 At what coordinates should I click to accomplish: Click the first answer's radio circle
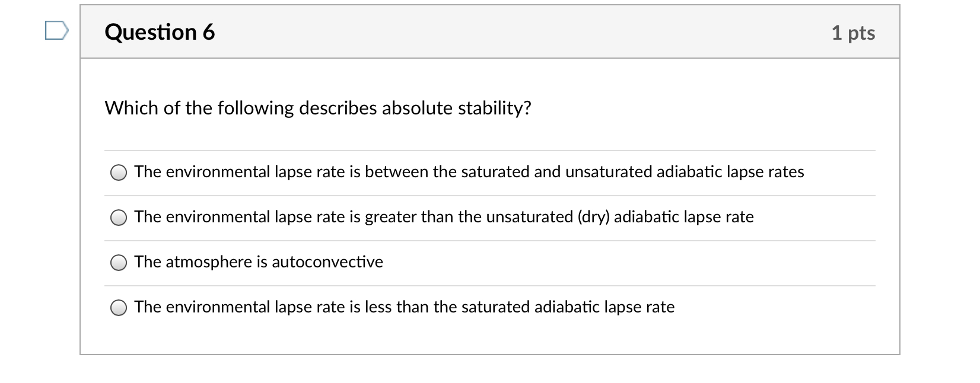click(119, 173)
